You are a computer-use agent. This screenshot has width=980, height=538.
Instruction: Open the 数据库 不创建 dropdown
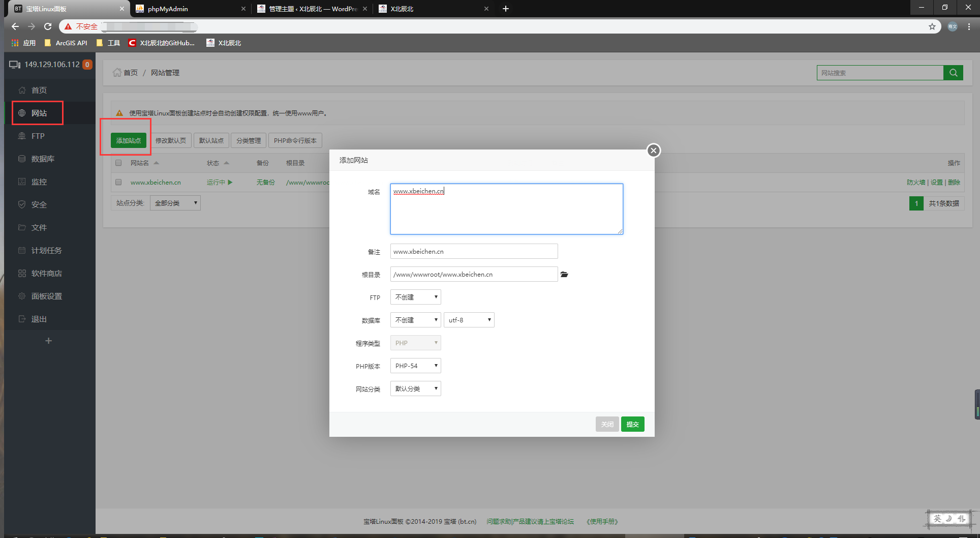click(x=415, y=320)
